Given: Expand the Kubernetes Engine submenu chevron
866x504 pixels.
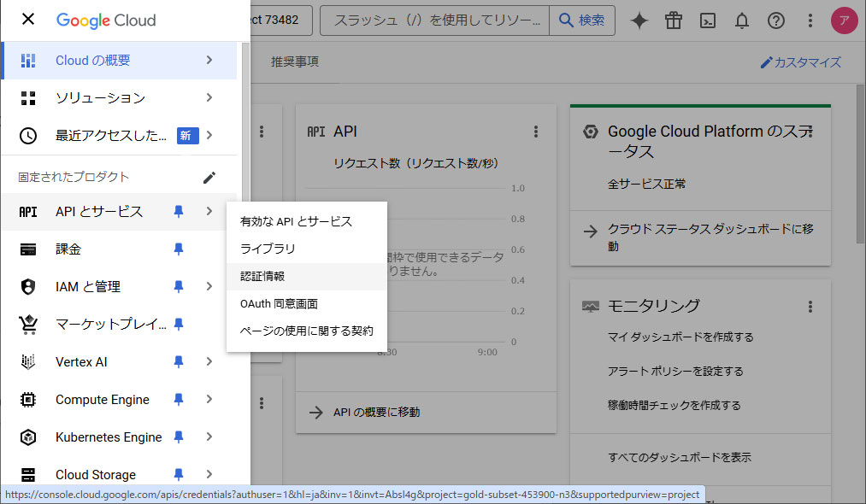Looking at the screenshot, I should (209, 437).
